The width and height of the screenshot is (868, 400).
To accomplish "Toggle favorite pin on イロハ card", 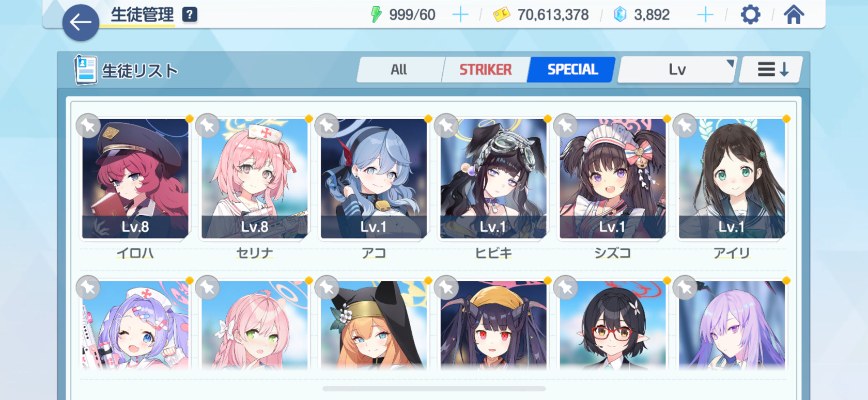I will click(x=88, y=125).
